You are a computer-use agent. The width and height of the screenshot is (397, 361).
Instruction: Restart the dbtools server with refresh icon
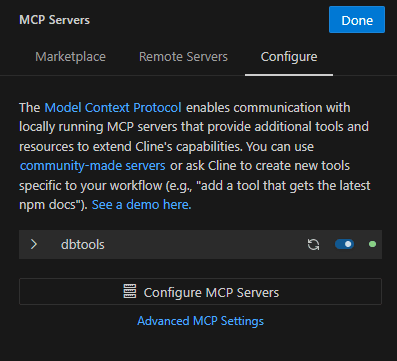313,245
